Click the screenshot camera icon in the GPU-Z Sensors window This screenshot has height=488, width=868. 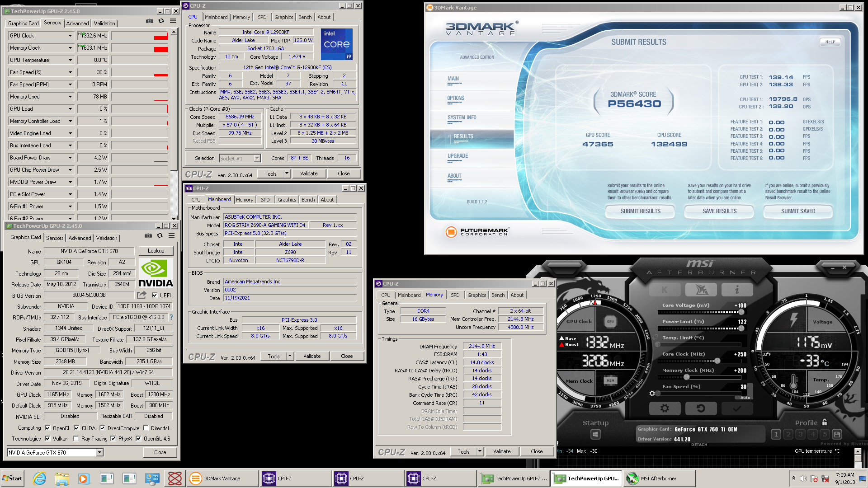(x=149, y=21)
